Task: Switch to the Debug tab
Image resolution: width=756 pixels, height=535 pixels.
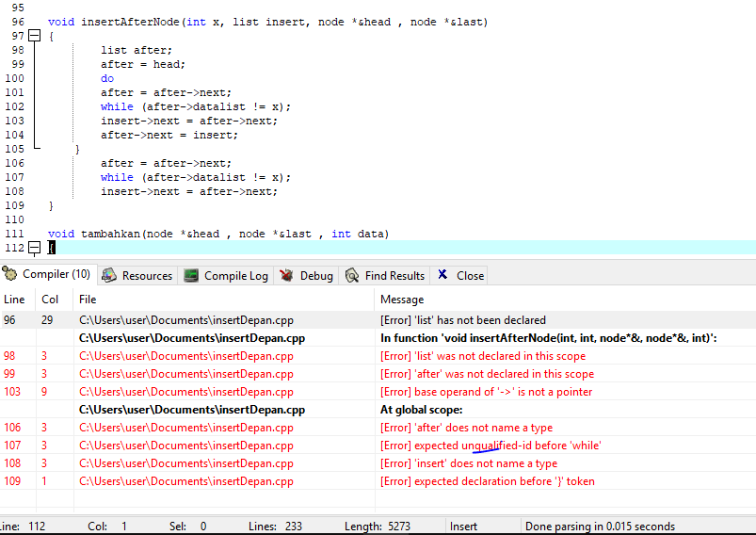Action: 307,275
